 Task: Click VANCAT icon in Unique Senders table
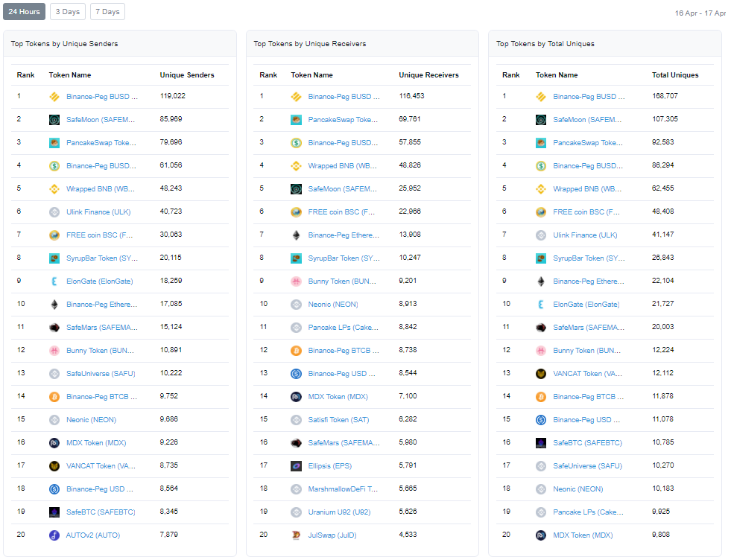[54, 465]
